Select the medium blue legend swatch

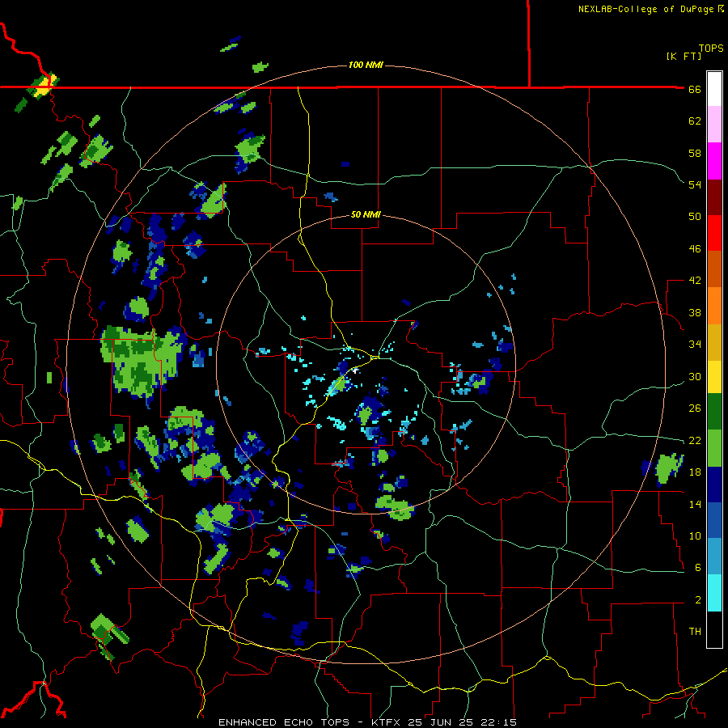tap(714, 520)
